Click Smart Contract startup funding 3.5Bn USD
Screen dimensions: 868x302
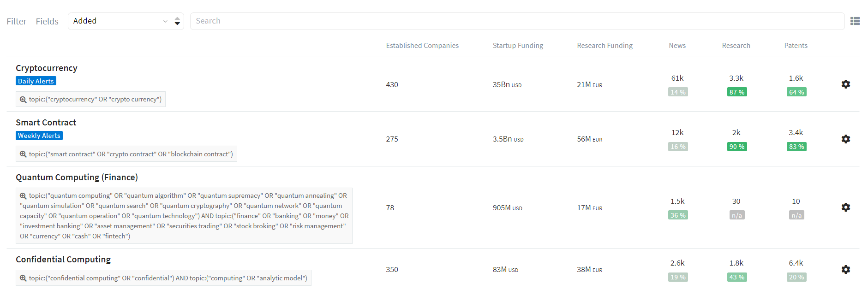(508, 139)
